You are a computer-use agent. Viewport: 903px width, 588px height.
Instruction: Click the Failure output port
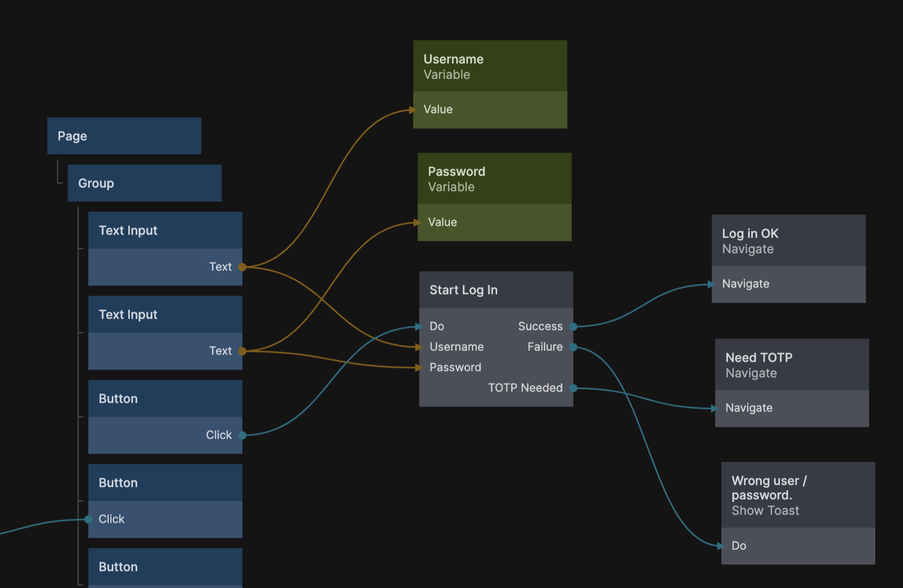[x=573, y=347]
